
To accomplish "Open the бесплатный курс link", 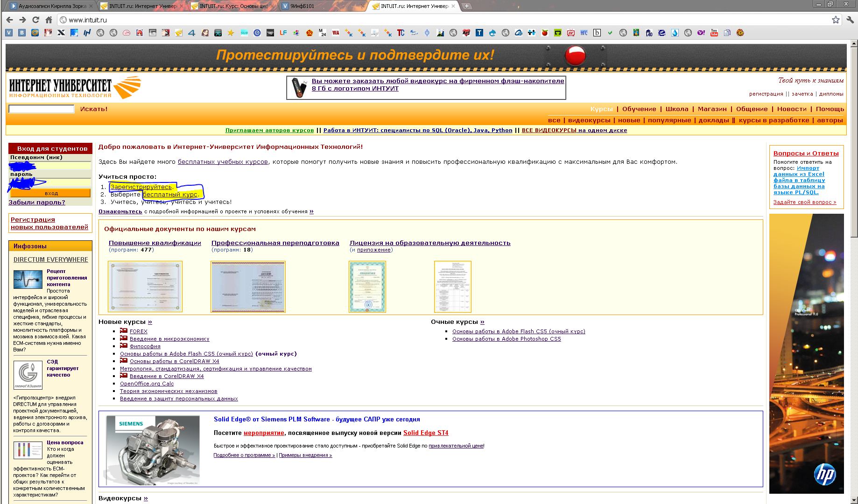I will point(170,195).
